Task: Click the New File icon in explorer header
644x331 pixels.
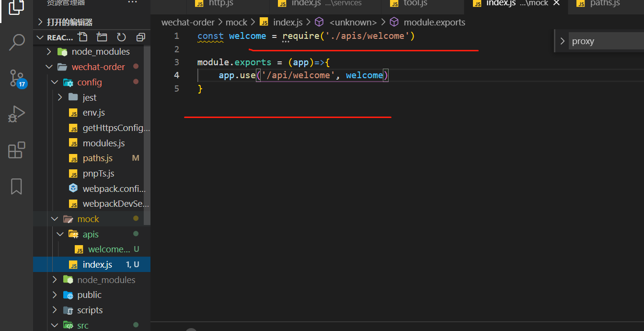Action: (82, 37)
